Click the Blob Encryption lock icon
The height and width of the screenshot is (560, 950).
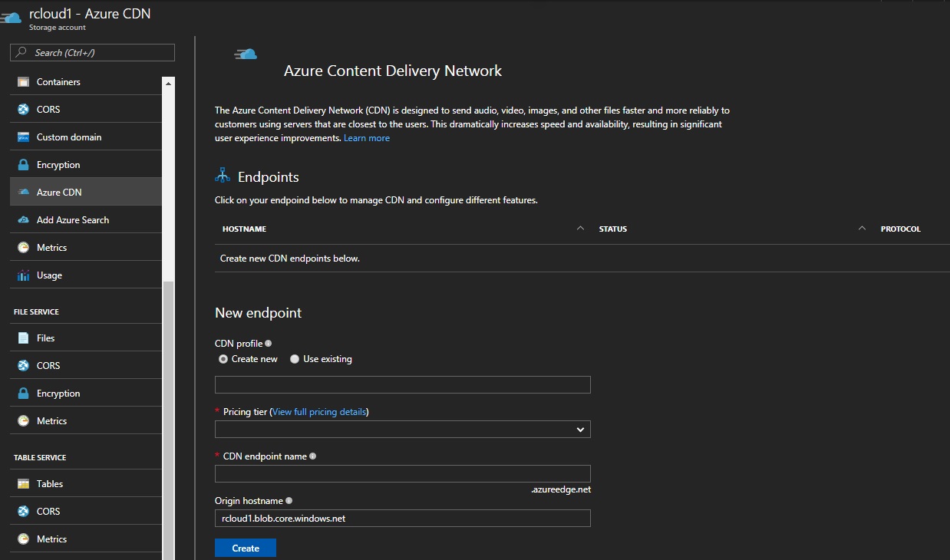point(23,165)
